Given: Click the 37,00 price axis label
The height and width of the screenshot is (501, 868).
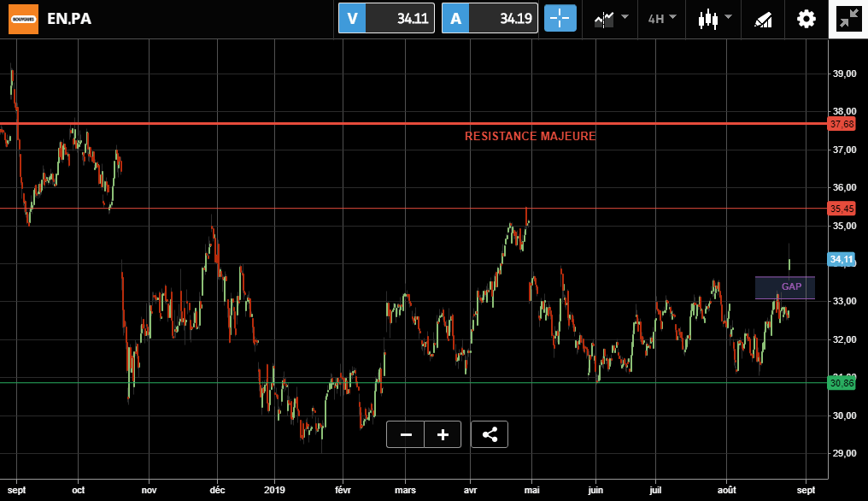Looking at the screenshot, I should [845, 150].
